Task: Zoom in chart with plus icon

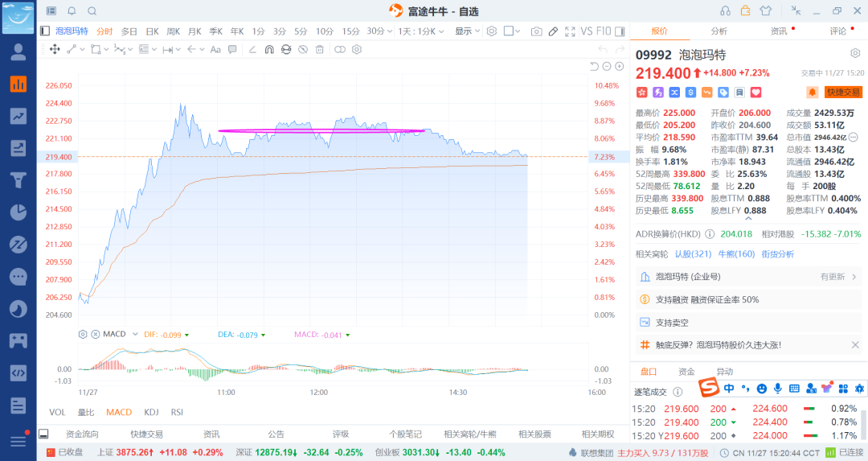Action: (x=620, y=67)
